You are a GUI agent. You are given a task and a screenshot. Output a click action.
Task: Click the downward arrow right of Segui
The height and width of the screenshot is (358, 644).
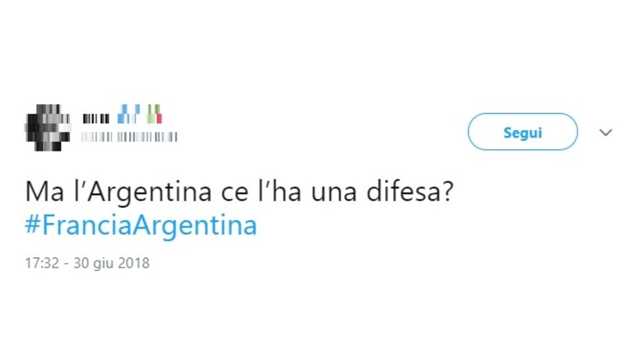click(x=605, y=133)
